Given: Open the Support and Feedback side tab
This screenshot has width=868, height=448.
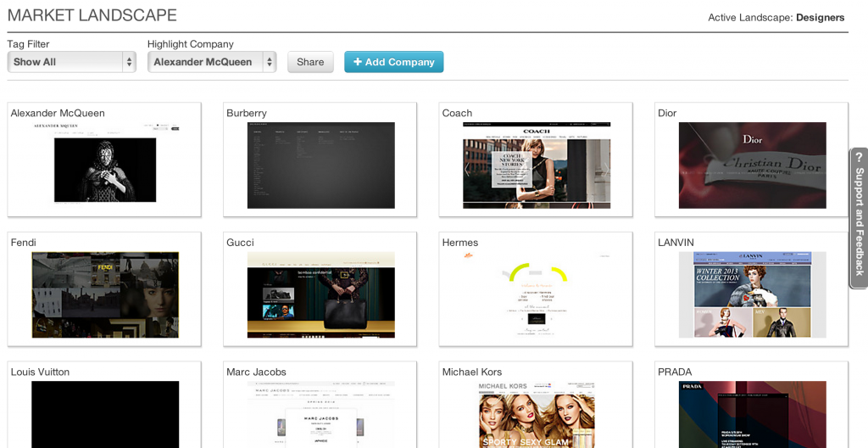Looking at the screenshot, I should [859, 218].
